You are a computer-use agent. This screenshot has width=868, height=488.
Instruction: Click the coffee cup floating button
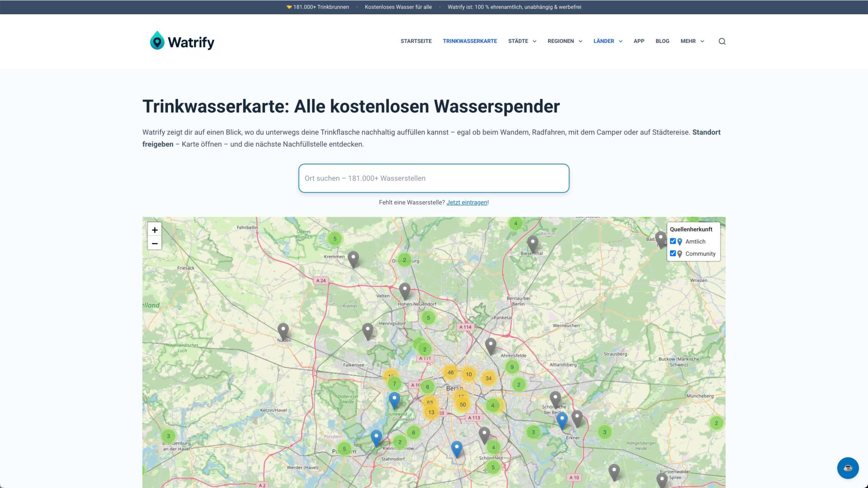[848, 468]
